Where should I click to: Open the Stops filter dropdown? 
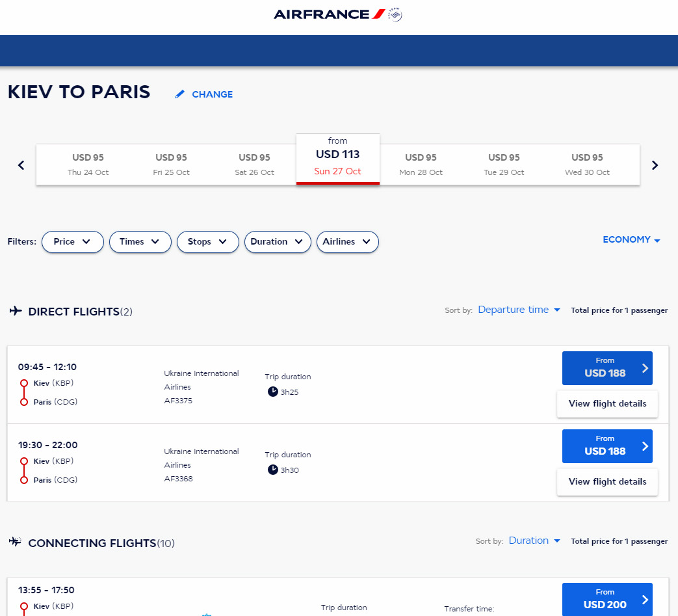[x=208, y=242]
